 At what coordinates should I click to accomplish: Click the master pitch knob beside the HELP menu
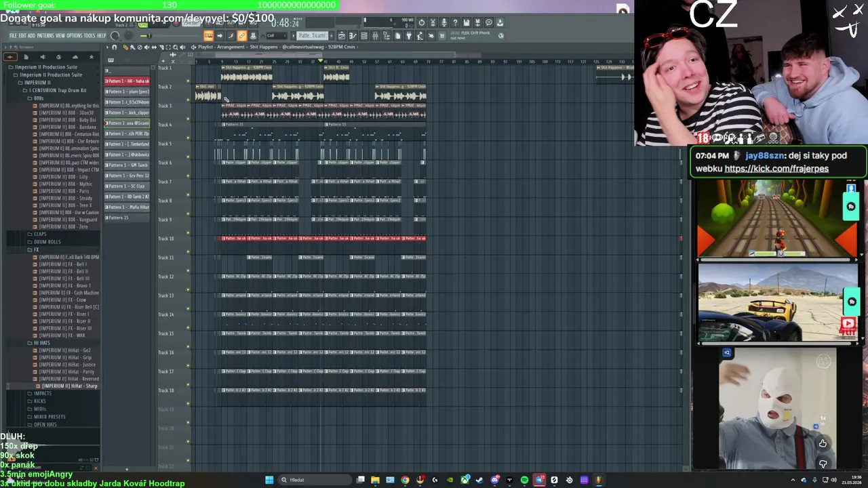115,36
